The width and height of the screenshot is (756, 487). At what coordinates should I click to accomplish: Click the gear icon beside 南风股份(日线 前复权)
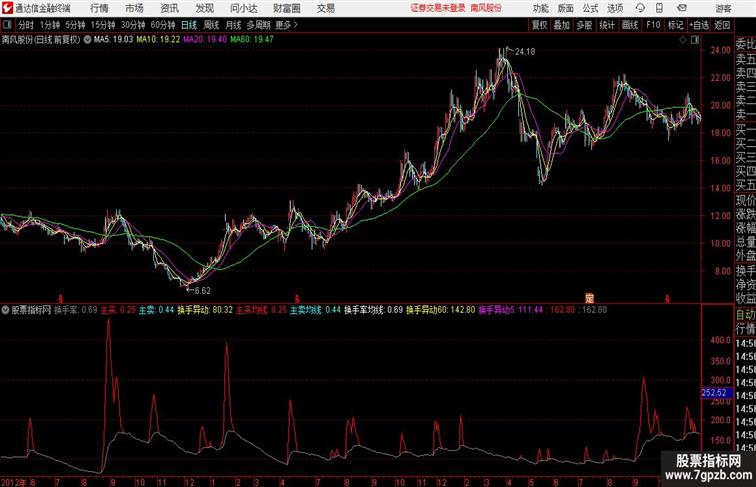click(x=87, y=40)
